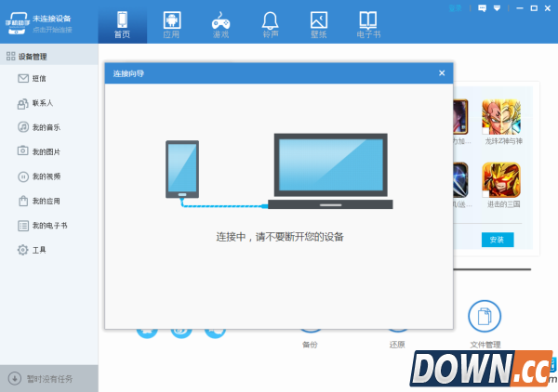Click the shopping bag apps icon
This screenshot has height=392, width=558.
coord(23,201)
